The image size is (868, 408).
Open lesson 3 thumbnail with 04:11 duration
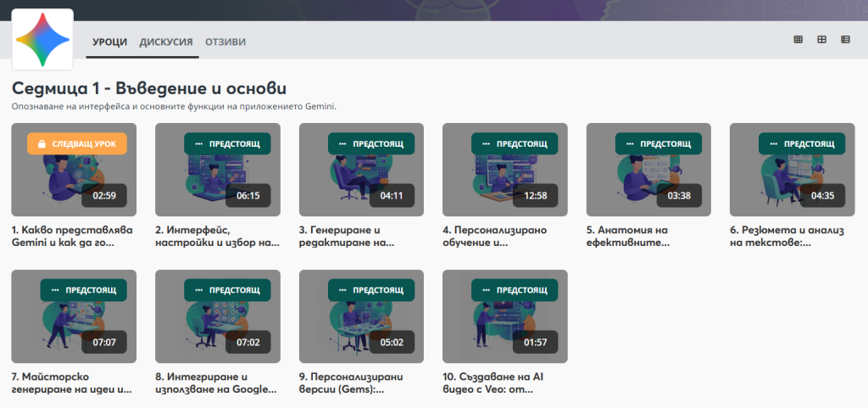tap(361, 170)
